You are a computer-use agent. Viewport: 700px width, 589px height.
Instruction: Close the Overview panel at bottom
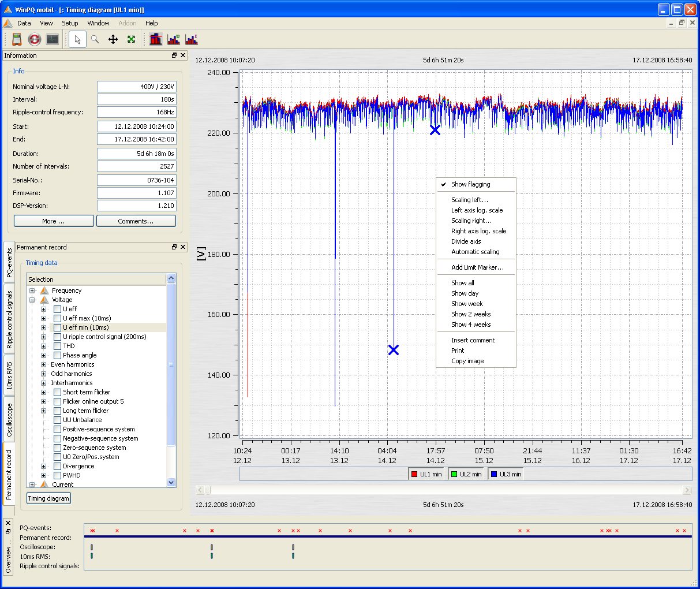8,523
